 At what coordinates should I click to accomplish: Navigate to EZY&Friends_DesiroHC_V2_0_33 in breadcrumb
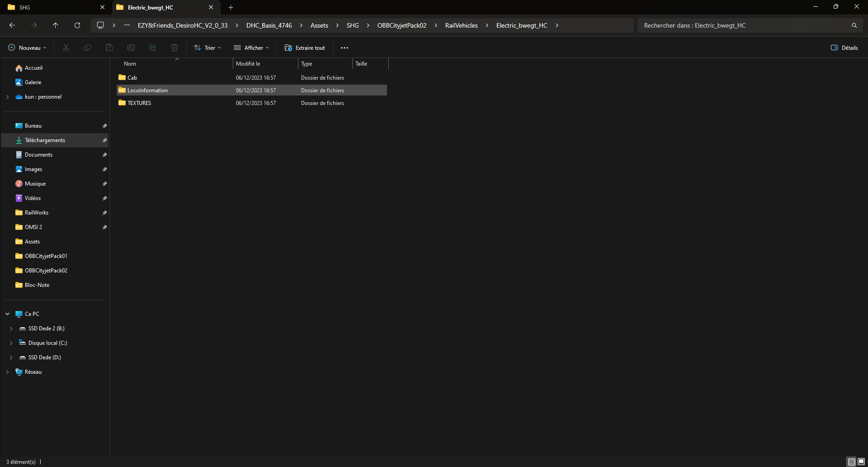point(183,25)
